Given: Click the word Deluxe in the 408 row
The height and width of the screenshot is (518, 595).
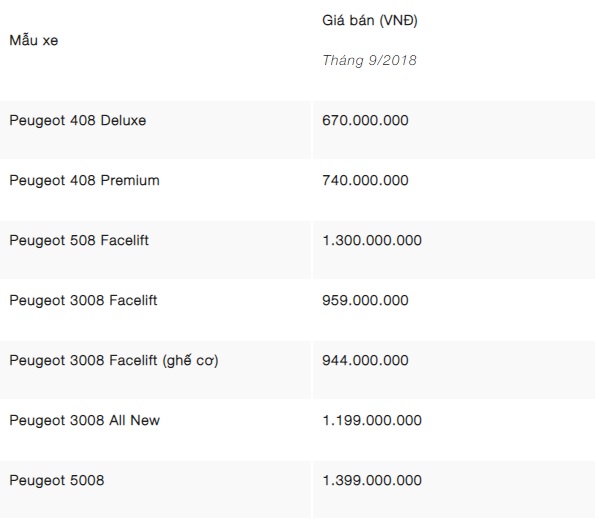Looking at the screenshot, I should point(123,120).
